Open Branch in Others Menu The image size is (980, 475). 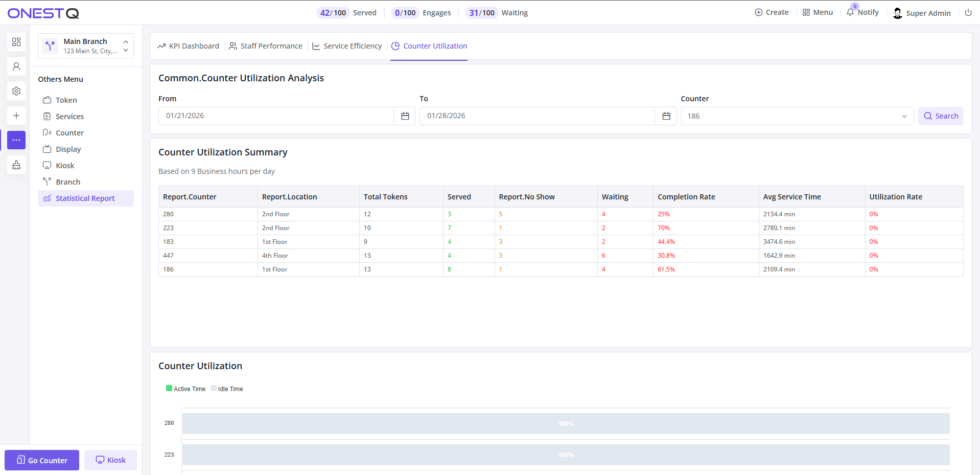[x=86, y=182]
